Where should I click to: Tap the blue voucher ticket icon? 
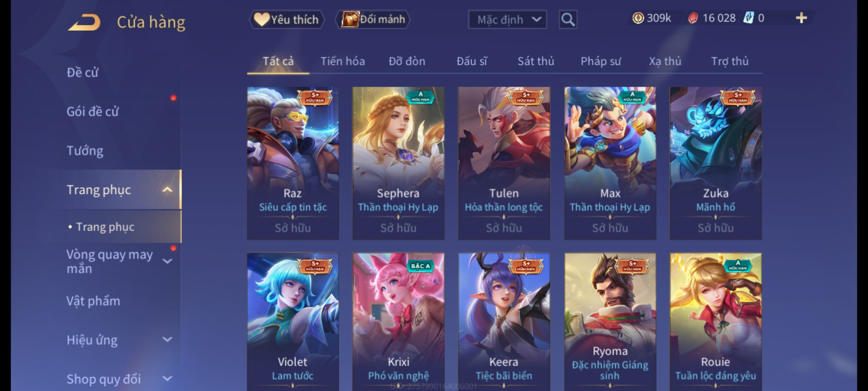coord(748,18)
